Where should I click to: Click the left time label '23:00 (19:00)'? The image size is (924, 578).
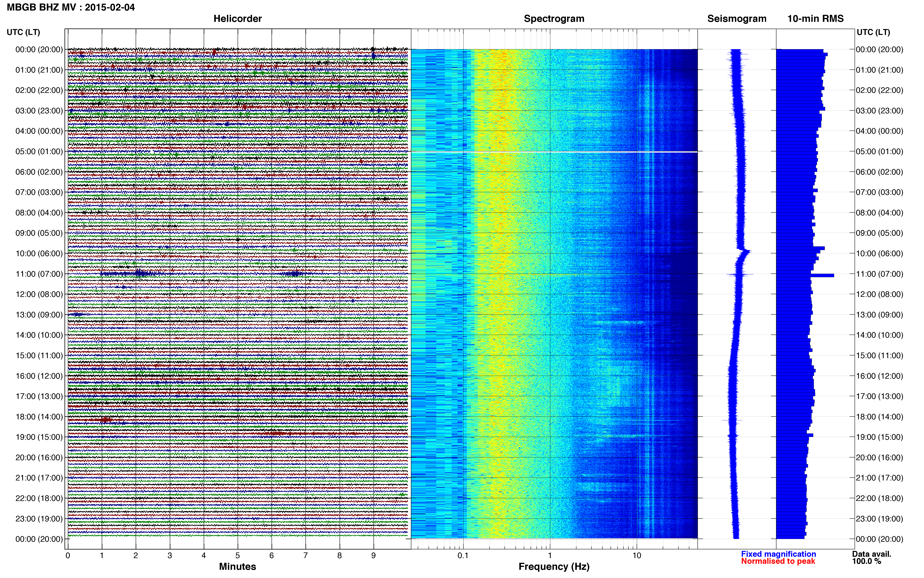[x=39, y=519]
